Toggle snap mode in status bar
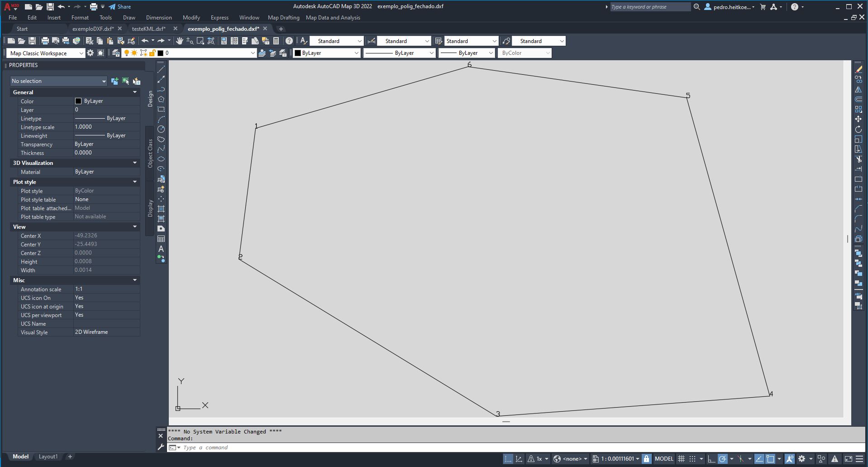The height and width of the screenshot is (467, 868). coord(692,459)
